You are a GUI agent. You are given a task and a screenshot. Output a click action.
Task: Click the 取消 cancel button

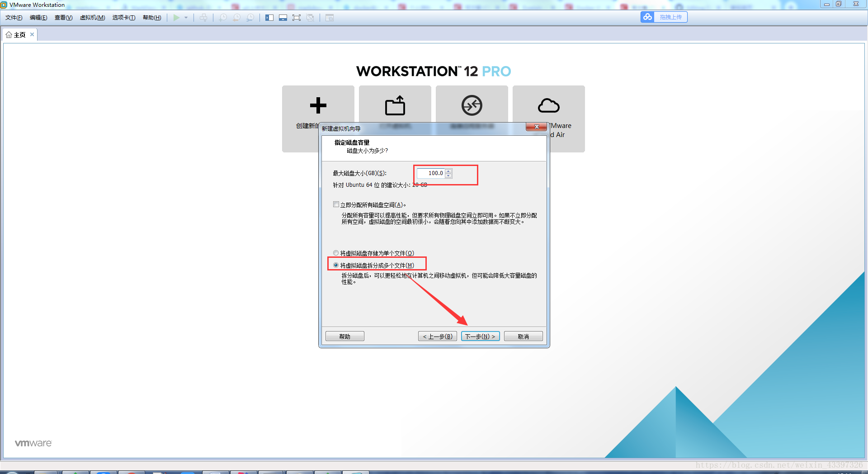coord(524,337)
